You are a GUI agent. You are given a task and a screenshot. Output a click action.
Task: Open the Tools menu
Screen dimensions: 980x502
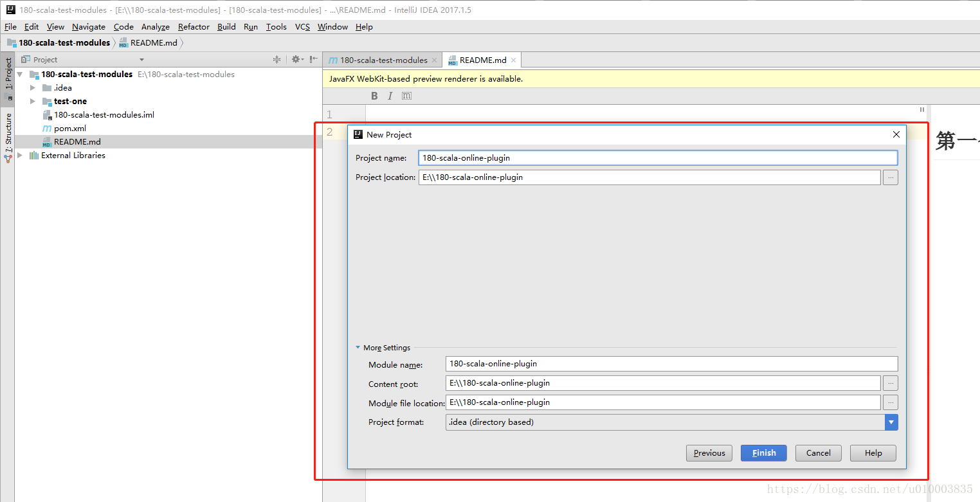pyautogui.click(x=277, y=27)
